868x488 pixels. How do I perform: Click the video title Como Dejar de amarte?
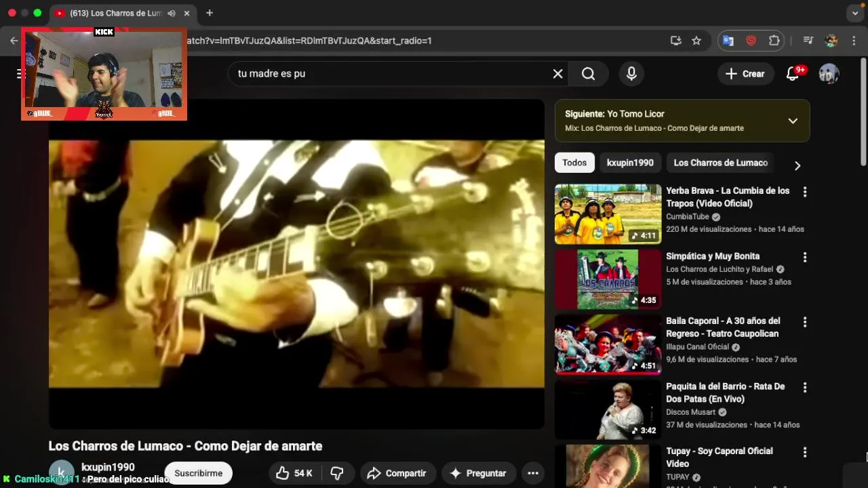coord(185,446)
